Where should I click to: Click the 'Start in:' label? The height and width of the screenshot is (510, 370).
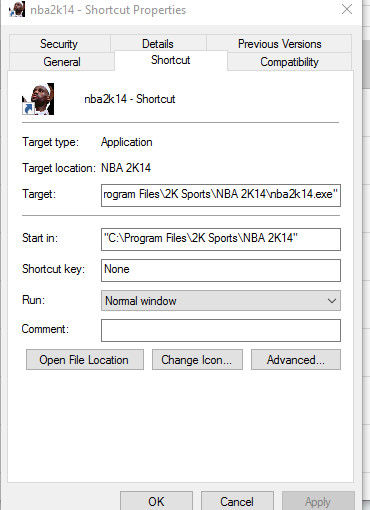[40, 238]
